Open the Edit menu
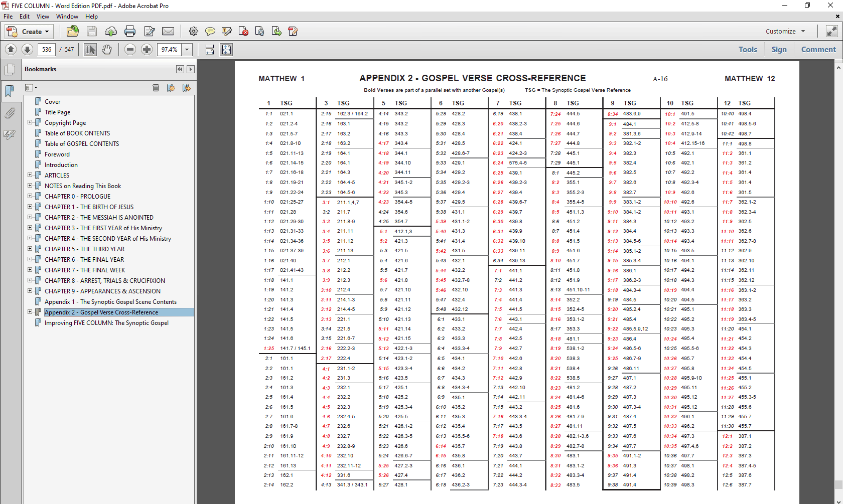The width and height of the screenshot is (843, 504). click(25, 17)
